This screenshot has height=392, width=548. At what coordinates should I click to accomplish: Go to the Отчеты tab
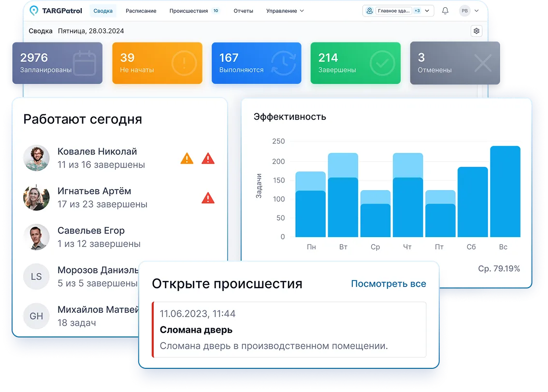pyautogui.click(x=243, y=11)
